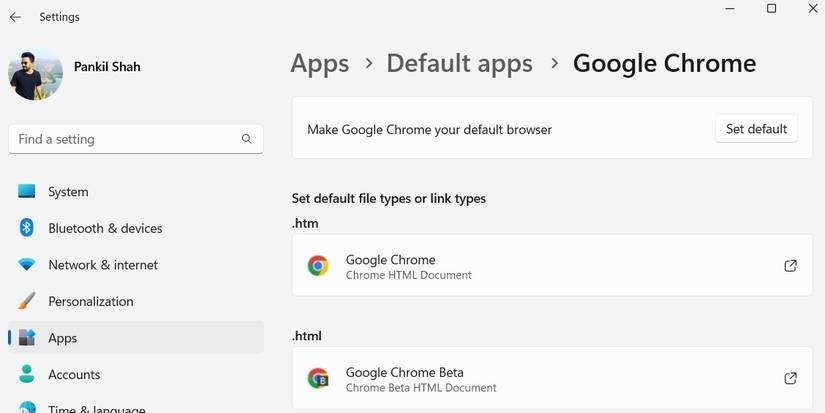Open external link icon for .htm default
The image size is (825, 413).
790,266
